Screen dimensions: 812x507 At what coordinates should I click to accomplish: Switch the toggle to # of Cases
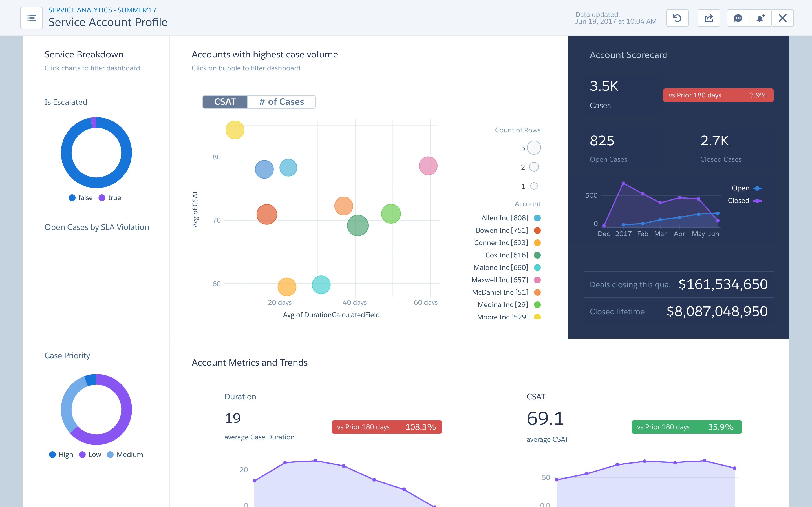point(281,102)
